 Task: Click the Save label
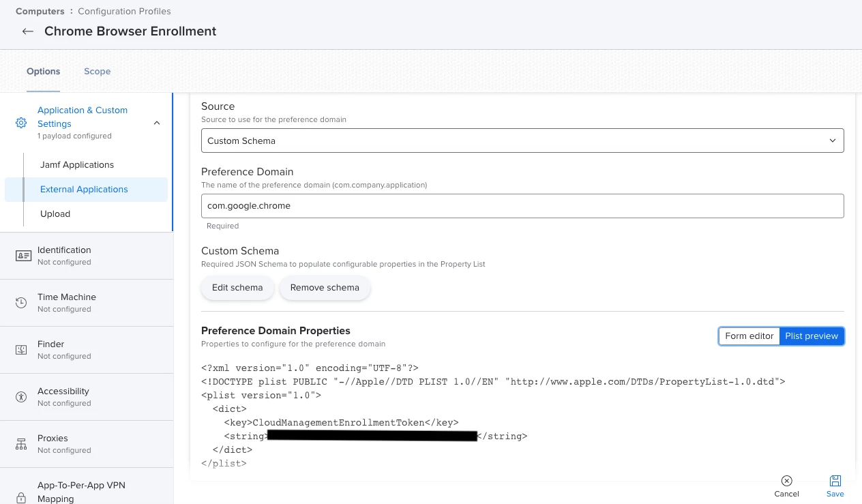(835, 494)
